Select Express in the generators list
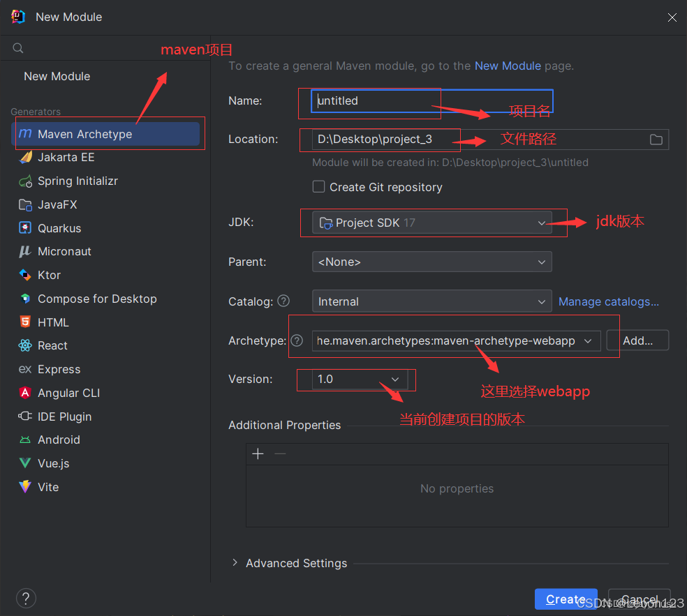This screenshot has height=616, width=687. coord(105,369)
